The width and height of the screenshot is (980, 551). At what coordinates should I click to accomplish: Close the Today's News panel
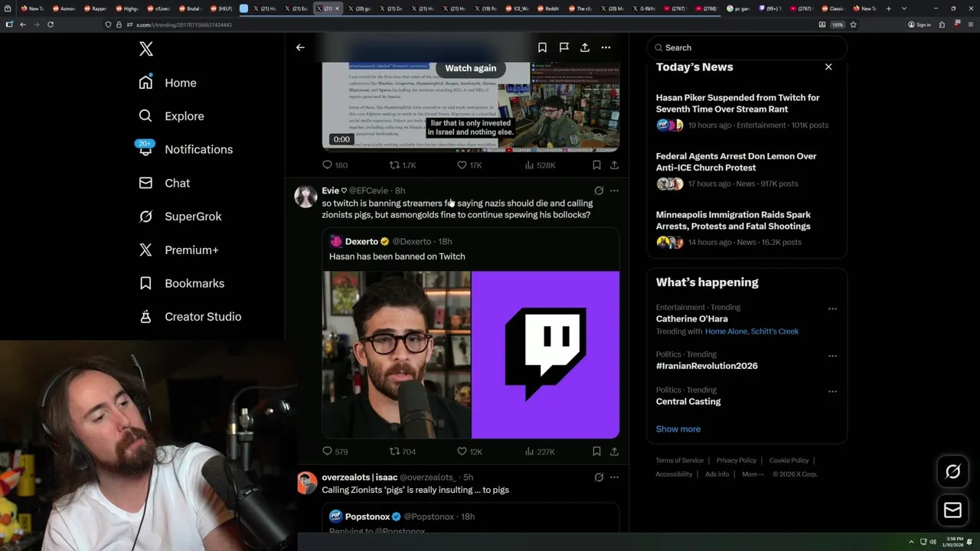828,67
